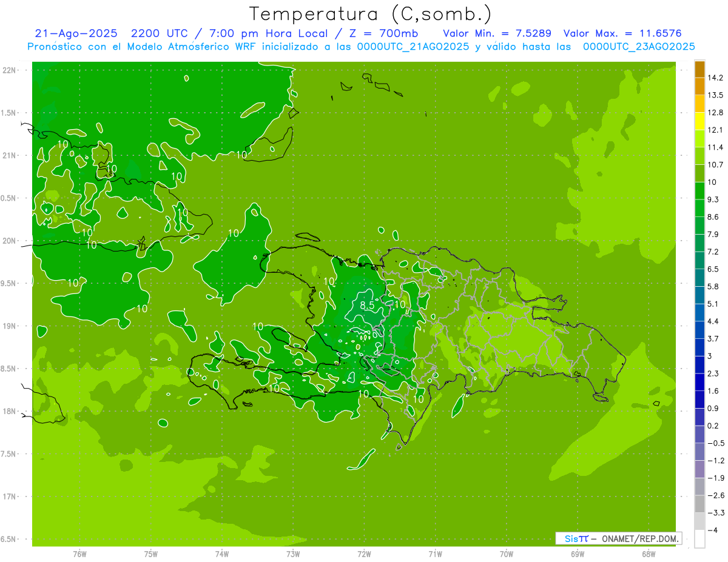Click the 71W longitude axis label
The image size is (728, 562).
[435, 554]
